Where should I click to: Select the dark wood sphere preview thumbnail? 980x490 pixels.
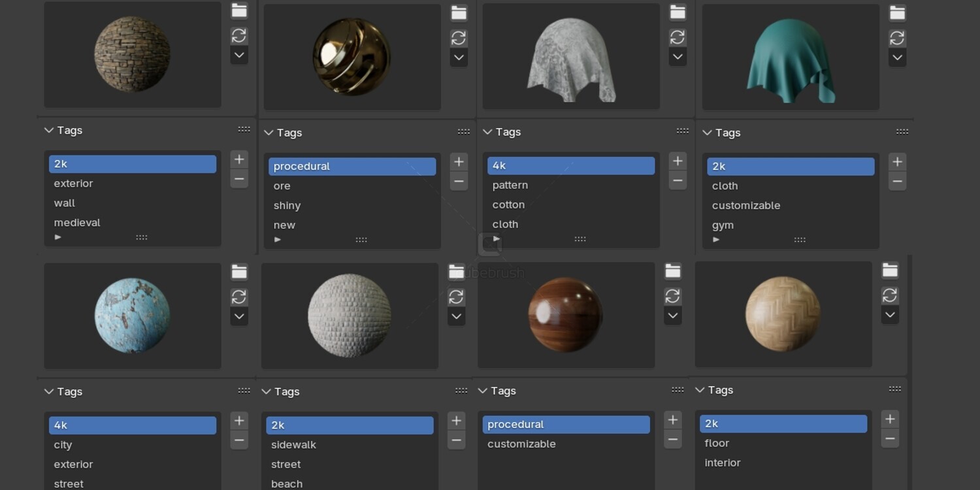[x=566, y=315]
